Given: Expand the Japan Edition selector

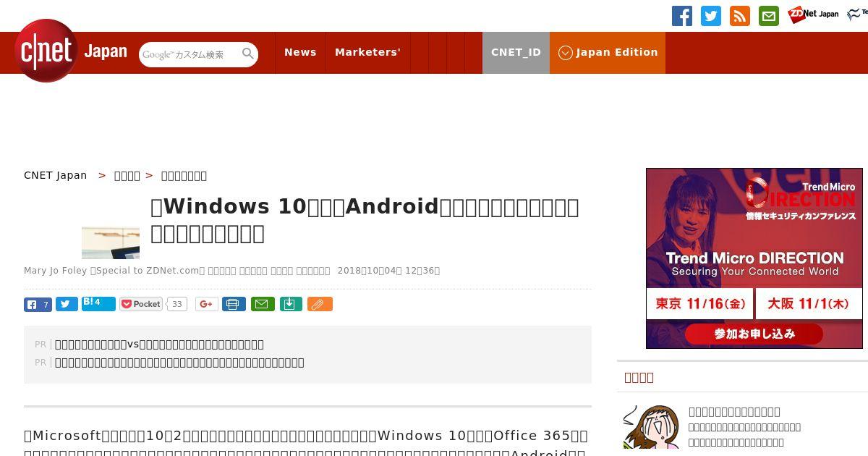Looking at the screenshot, I should [x=608, y=52].
